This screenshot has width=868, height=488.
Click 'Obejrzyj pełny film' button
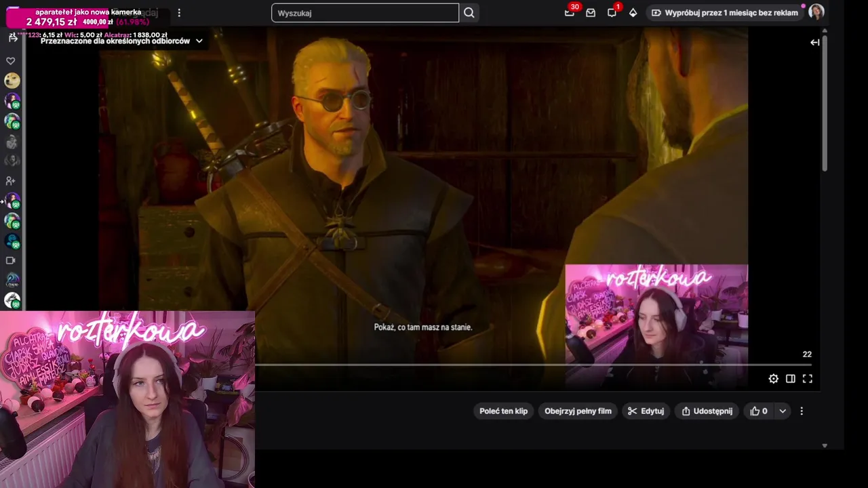[578, 411]
